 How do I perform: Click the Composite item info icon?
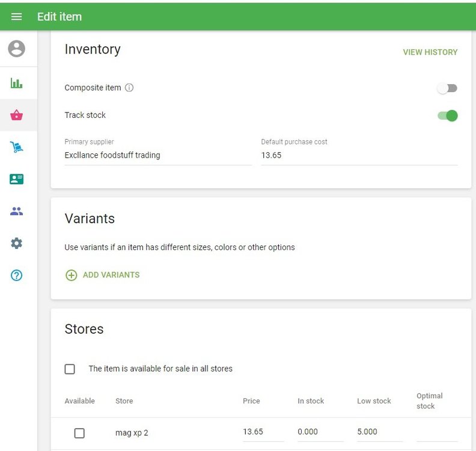point(129,88)
